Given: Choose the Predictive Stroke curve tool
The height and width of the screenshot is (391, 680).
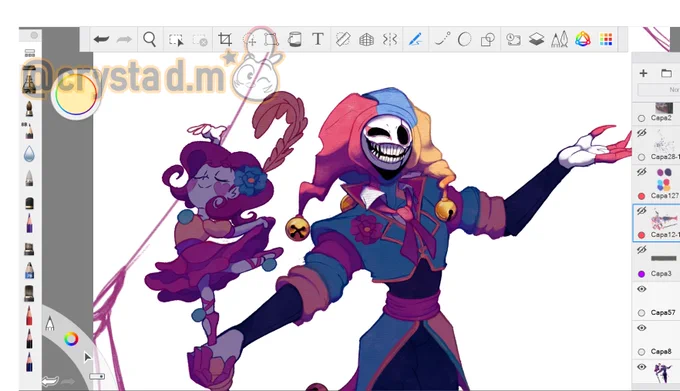Looking at the screenshot, I should click(442, 39).
